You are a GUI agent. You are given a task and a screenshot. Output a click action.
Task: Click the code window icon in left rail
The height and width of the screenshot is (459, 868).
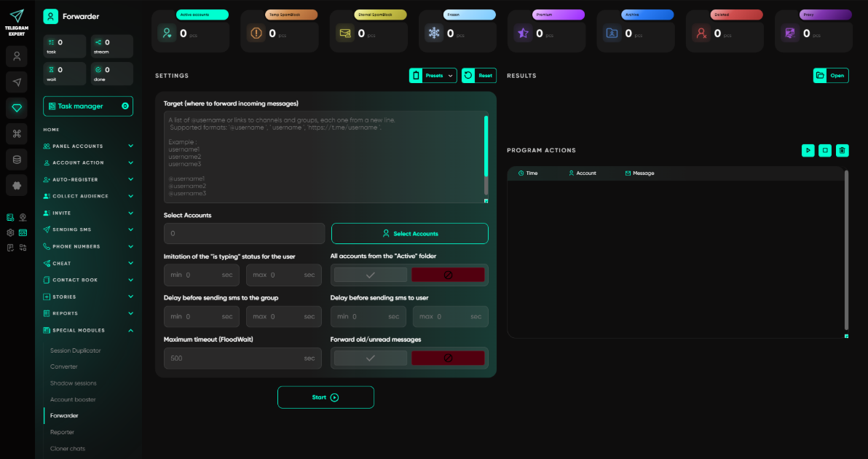tap(23, 232)
